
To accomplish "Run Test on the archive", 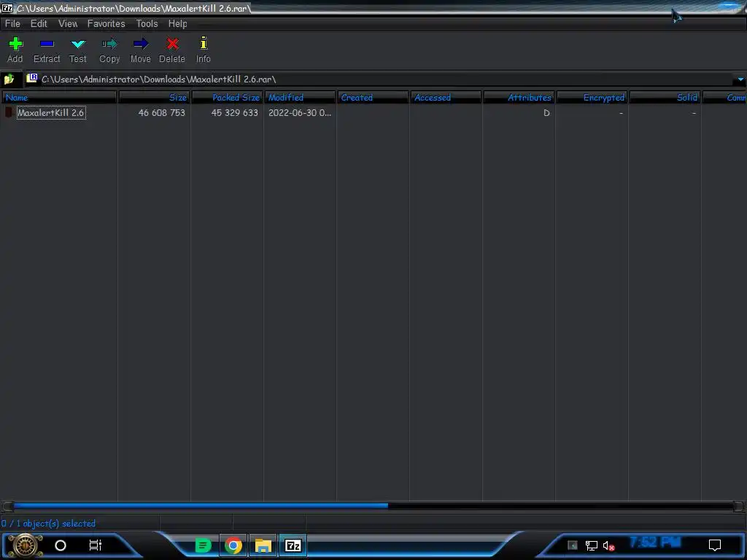I will 77,49.
